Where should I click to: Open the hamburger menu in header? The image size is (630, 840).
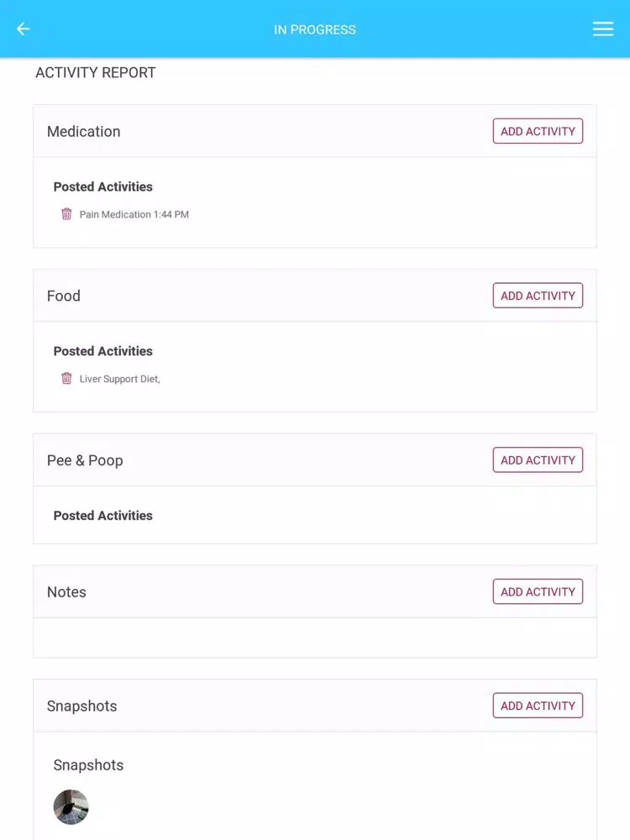(x=602, y=29)
